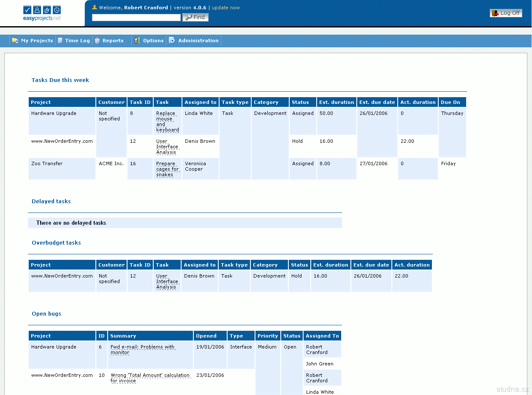Click Due On column header

pos(452,102)
